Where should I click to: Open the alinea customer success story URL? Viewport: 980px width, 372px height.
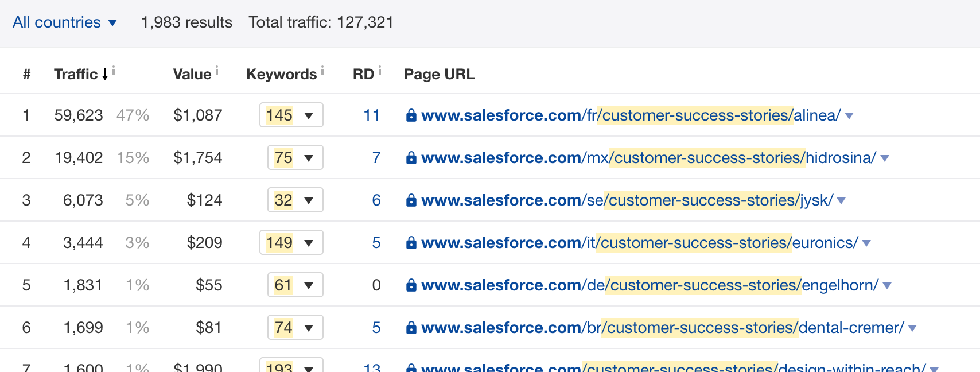click(631, 115)
